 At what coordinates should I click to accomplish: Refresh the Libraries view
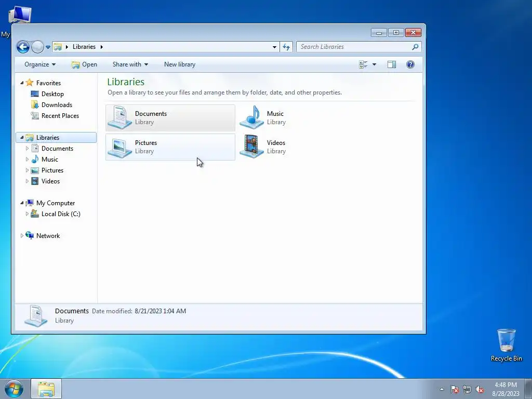pyautogui.click(x=286, y=47)
